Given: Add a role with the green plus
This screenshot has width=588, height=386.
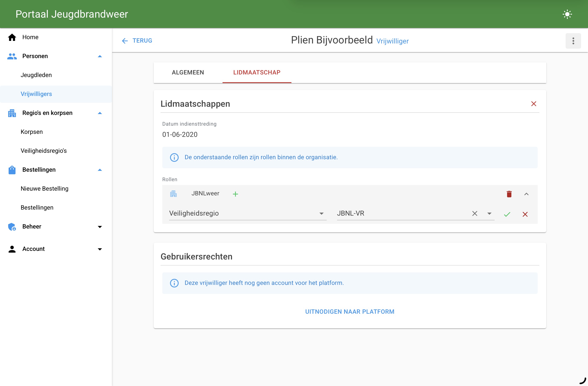Looking at the screenshot, I should tap(235, 194).
